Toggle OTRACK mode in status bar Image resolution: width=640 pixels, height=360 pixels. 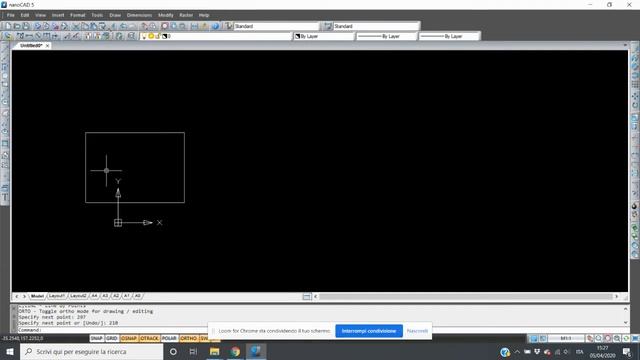pos(149,338)
